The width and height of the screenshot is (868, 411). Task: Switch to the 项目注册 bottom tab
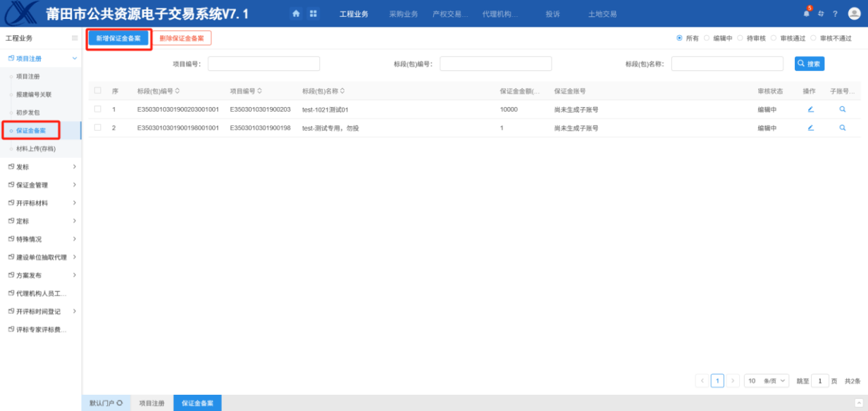151,403
